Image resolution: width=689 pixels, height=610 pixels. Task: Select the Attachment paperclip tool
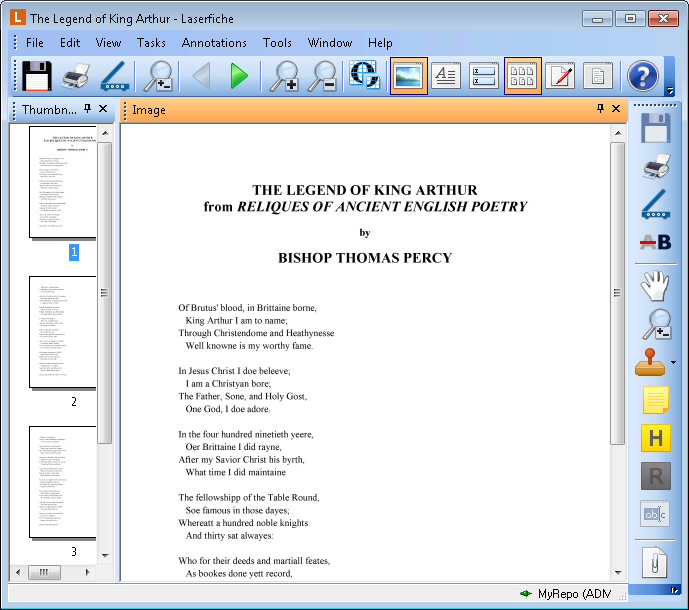654,563
